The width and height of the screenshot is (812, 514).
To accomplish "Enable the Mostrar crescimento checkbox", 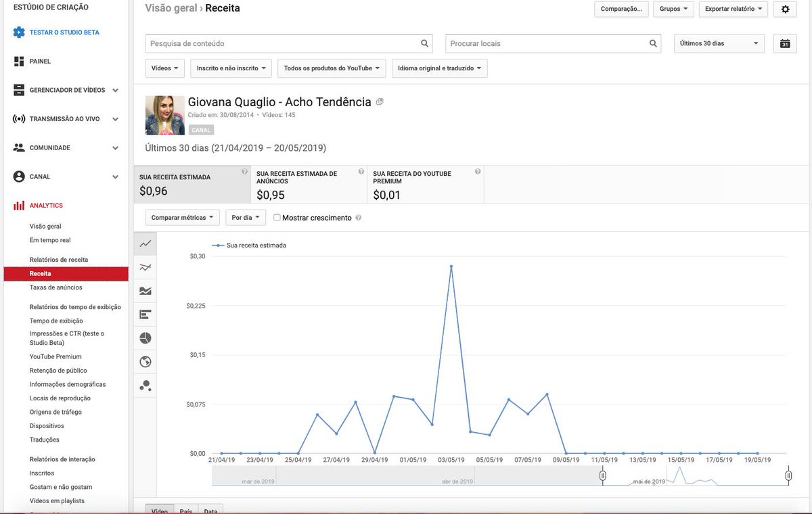I will (277, 218).
